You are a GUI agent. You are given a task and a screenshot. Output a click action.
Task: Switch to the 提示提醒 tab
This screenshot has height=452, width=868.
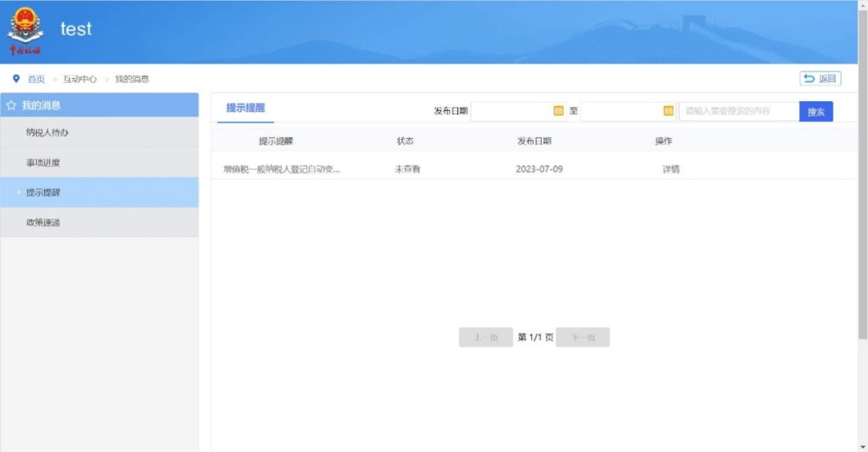[x=245, y=108]
